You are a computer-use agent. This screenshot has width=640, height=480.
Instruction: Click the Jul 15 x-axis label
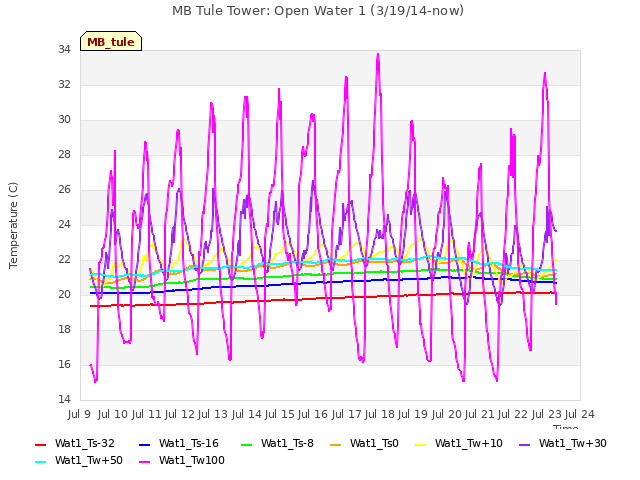point(280,415)
